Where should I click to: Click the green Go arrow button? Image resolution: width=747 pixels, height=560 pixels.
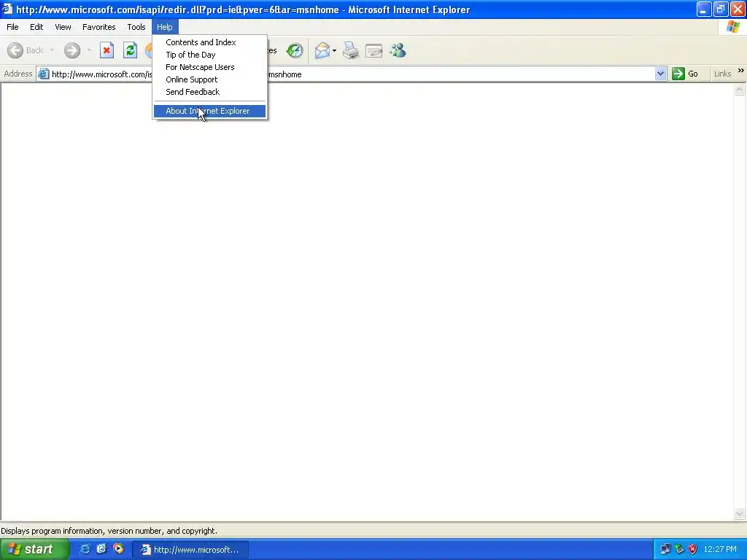(678, 74)
